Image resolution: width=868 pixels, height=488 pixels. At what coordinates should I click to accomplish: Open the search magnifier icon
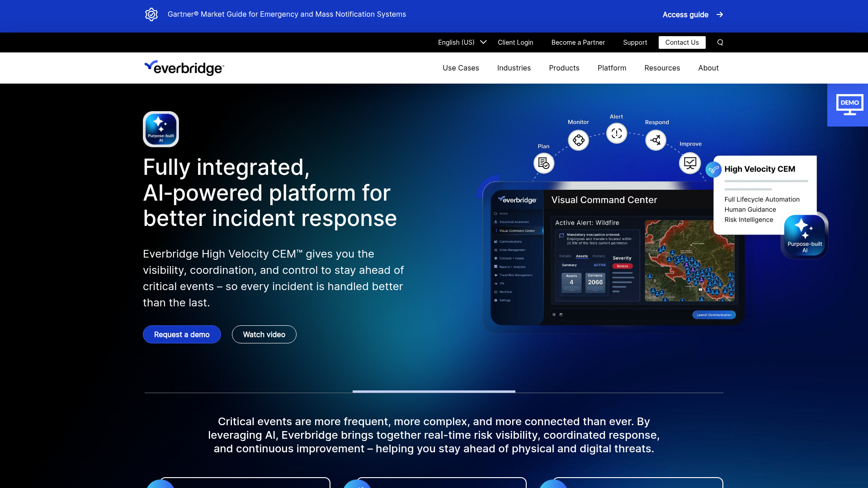pyautogui.click(x=720, y=42)
